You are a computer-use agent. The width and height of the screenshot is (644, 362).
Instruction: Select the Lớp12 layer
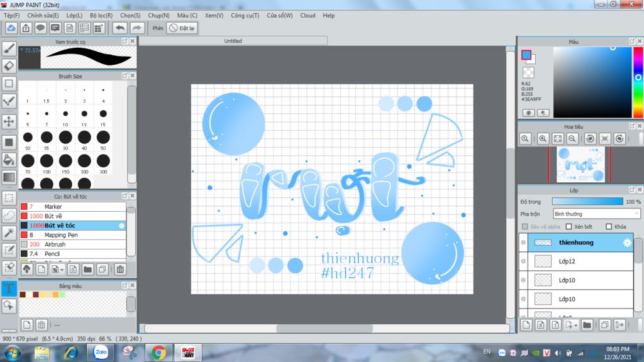[576, 261]
